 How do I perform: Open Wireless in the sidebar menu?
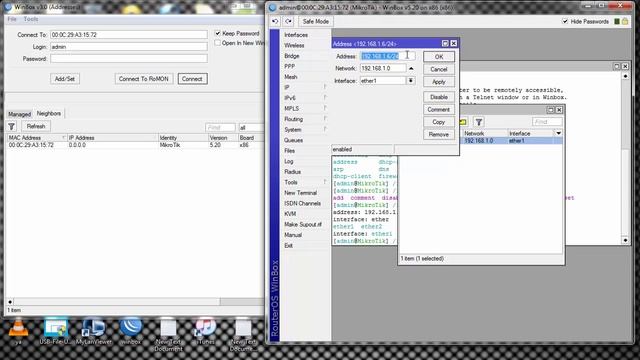294,45
